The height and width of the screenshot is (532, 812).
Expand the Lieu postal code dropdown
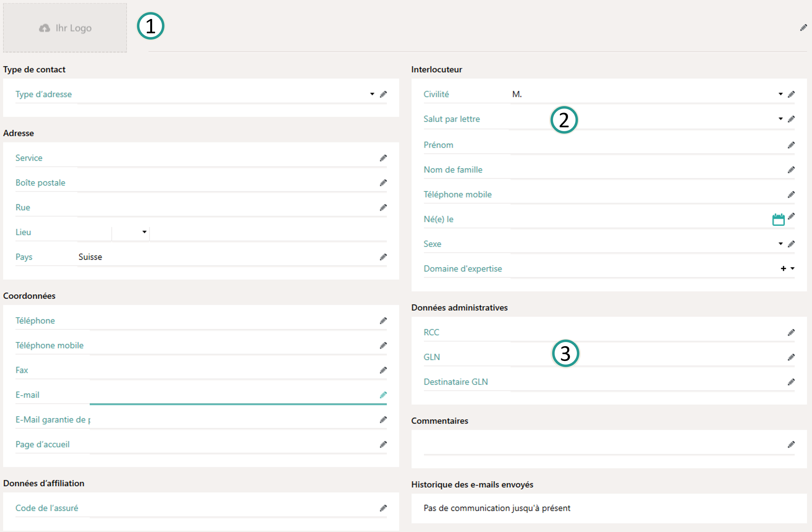(x=144, y=232)
